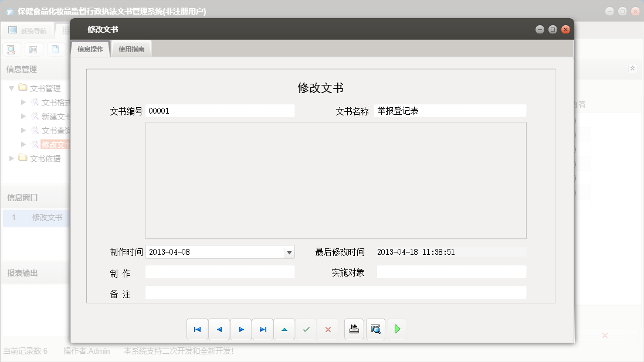The image size is (644, 362).
Task: Expand the 文书依据 tree folder
Action: (12, 158)
